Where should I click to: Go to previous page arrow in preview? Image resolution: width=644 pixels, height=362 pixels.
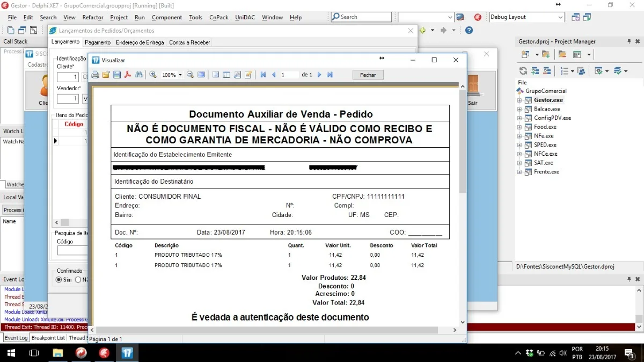pyautogui.click(x=274, y=75)
